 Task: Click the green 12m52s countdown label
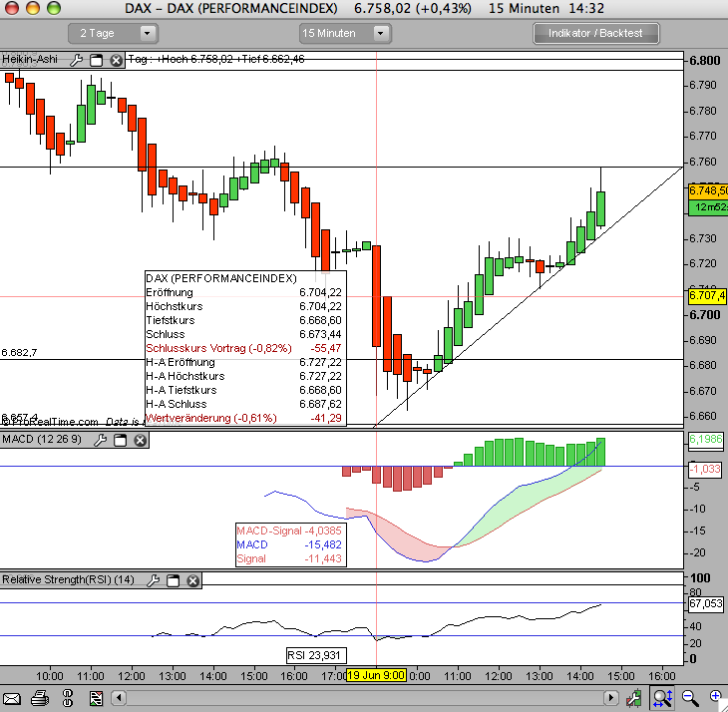[708, 207]
